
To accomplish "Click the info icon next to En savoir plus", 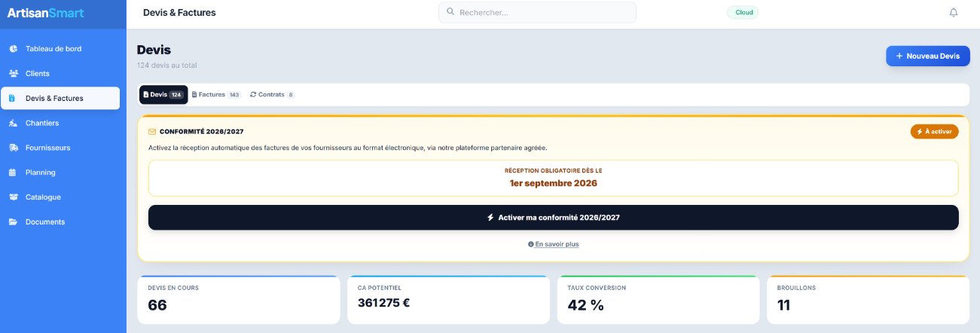I will pyautogui.click(x=531, y=244).
